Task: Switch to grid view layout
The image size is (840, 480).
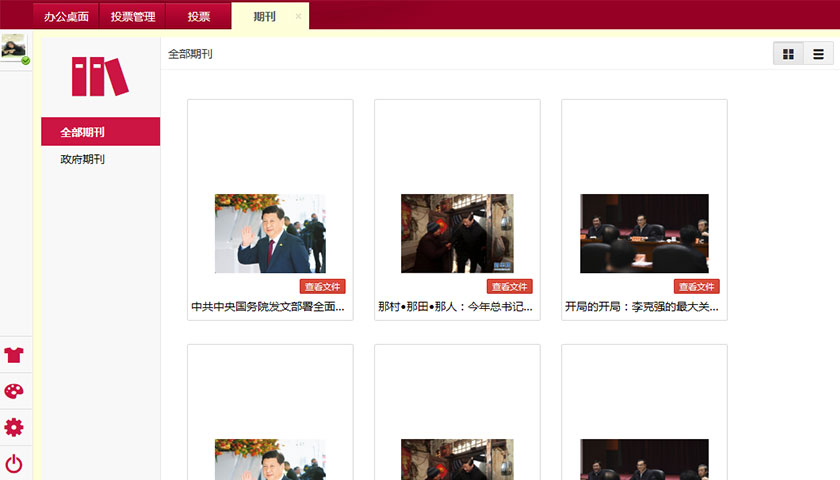Action: [788, 54]
